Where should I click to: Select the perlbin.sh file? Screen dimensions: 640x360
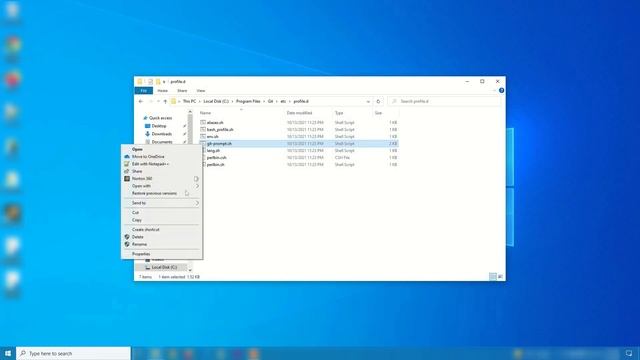pyautogui.click(x=216, y=164)
